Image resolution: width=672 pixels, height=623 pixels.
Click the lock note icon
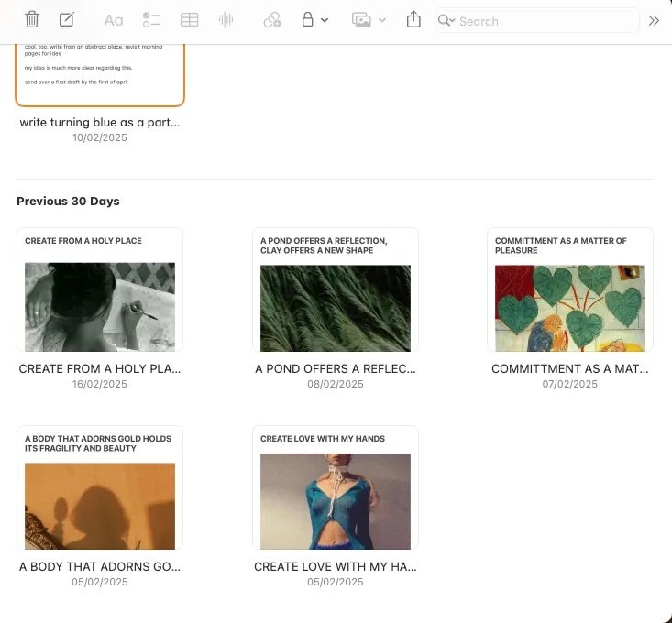pos(307,19)
